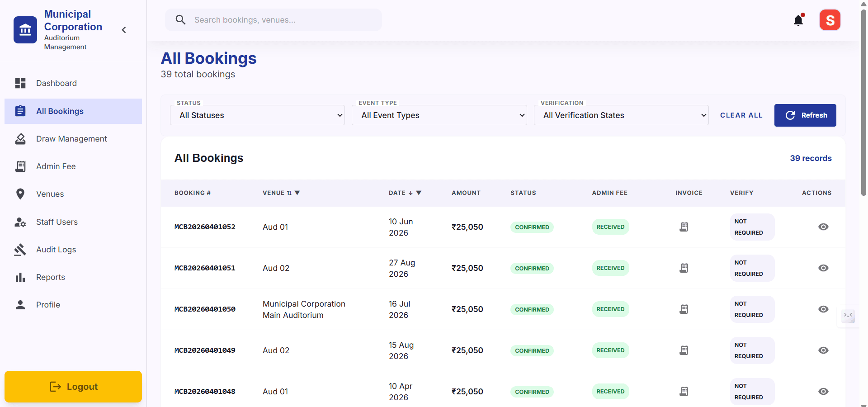Open Reports page

73,277
